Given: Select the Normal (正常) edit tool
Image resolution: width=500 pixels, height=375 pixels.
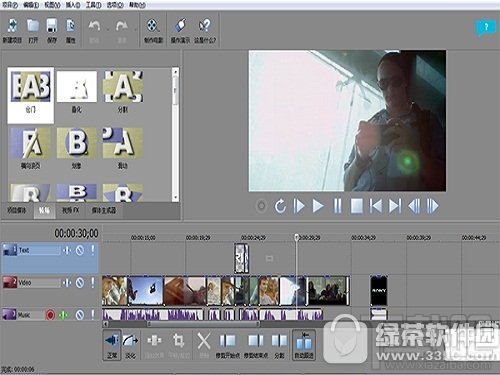Looking at the screenshot, I should pyautogui.click(x=112, y=345).
